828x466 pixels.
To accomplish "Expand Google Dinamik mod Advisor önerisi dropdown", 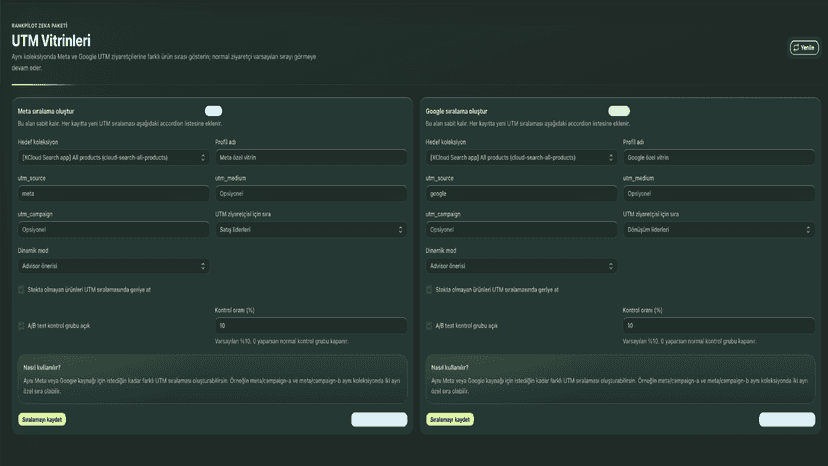I will pos(521,266).
